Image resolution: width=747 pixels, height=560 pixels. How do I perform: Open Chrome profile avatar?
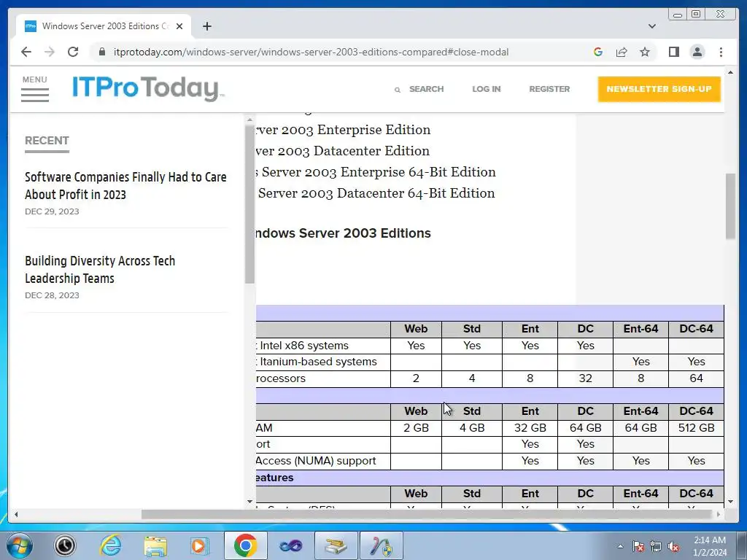coord(697,52)
